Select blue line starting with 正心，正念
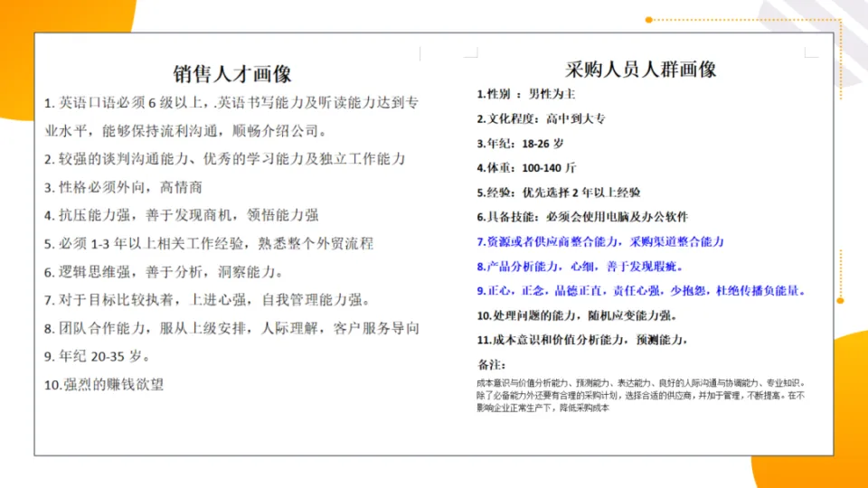868x488 pixels. pos(640,291)
